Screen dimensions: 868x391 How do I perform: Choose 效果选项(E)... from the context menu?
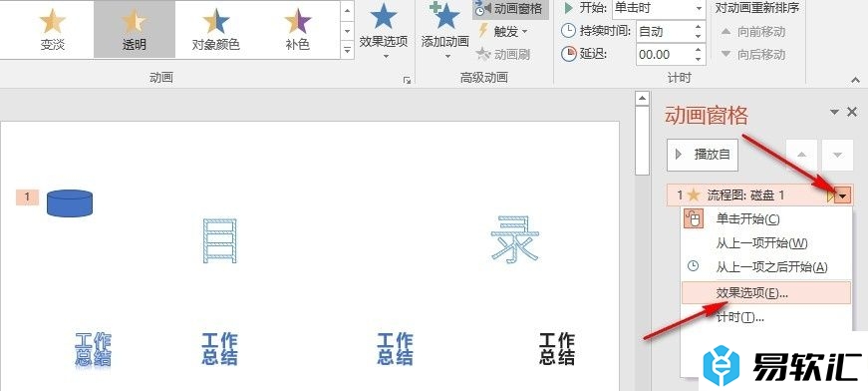[766, 293]
